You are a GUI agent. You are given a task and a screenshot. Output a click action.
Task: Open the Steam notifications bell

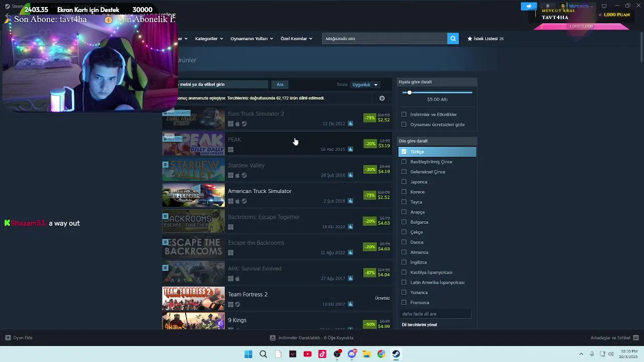coord(547,6)
